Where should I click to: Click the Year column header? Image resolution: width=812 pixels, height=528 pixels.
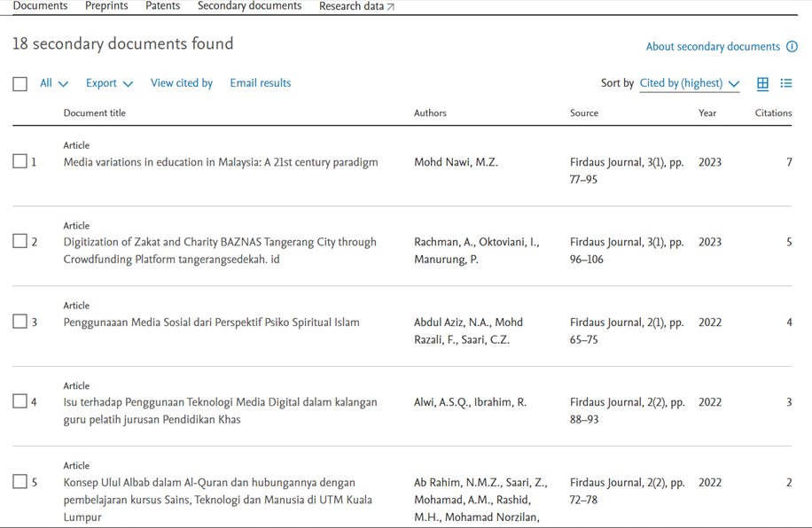click(x=707, y=113)
